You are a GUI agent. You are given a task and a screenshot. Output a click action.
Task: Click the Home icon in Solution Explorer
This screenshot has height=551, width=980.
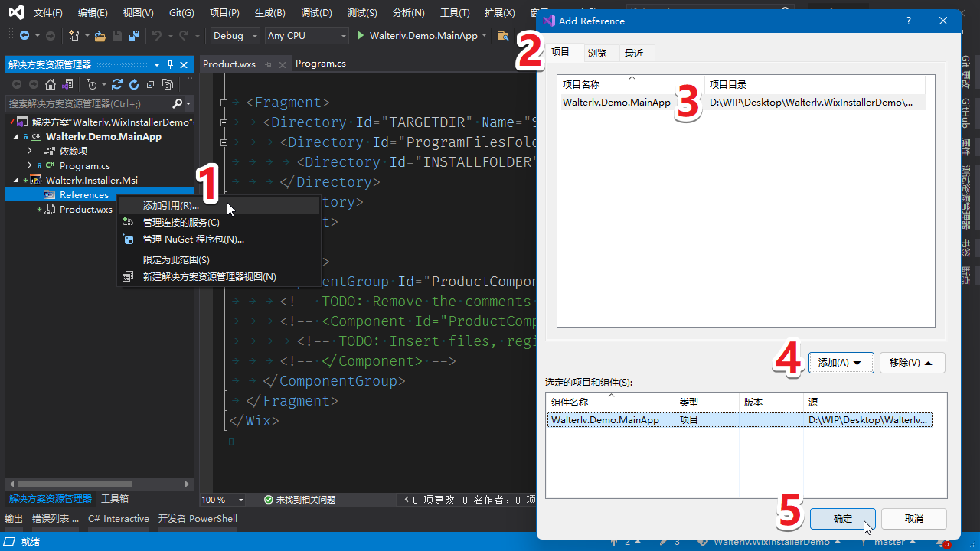click(x=51, y=84)
